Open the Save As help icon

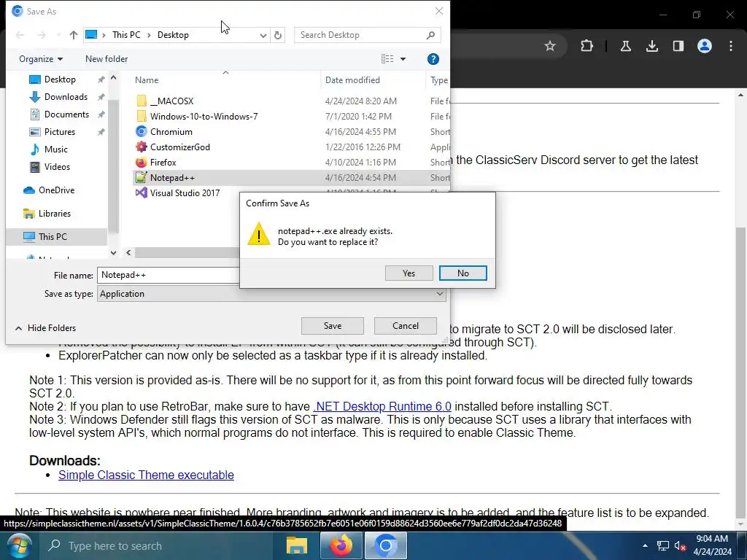tap(433, 59)
